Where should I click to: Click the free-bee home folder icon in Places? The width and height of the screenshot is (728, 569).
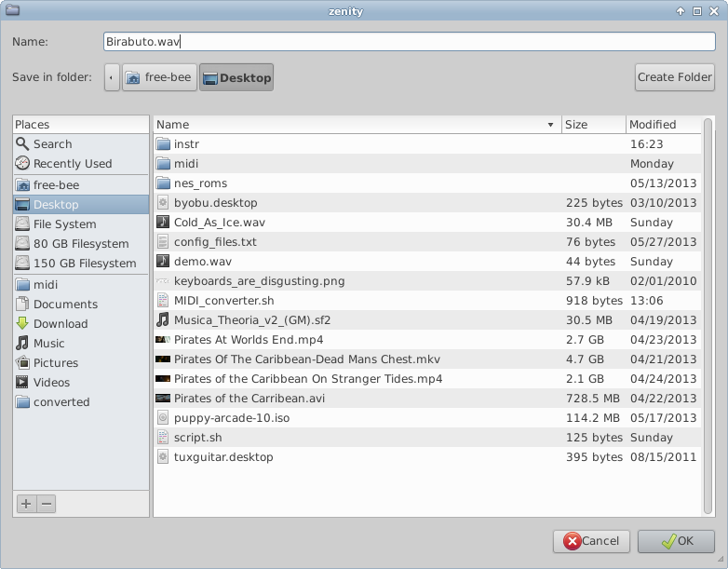click(22, 185)
